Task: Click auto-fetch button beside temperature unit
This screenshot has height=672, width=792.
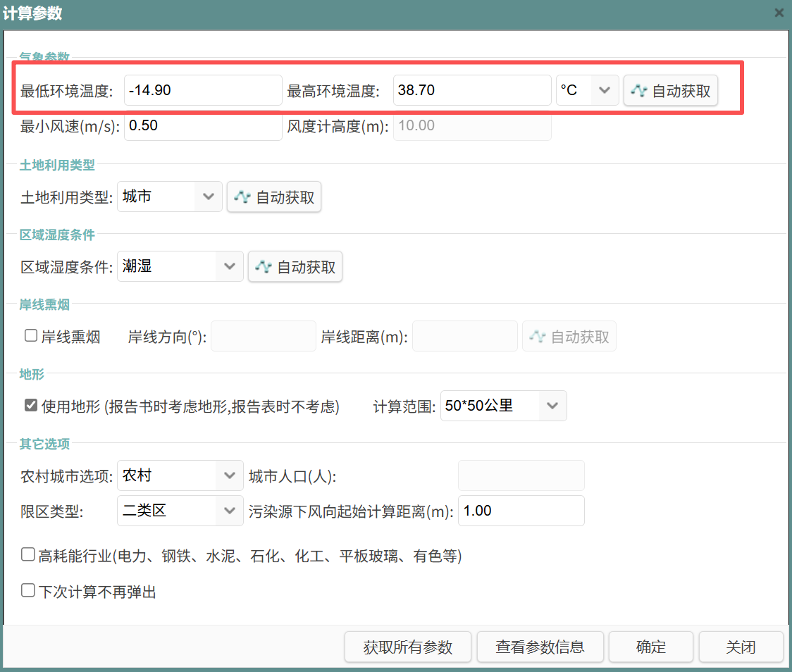Action: point(670,91)
